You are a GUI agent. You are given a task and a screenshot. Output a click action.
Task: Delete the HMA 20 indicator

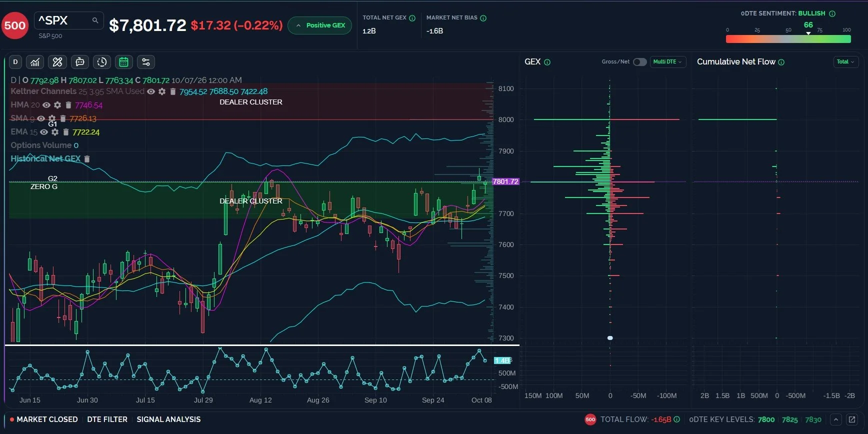pos(68,105)
